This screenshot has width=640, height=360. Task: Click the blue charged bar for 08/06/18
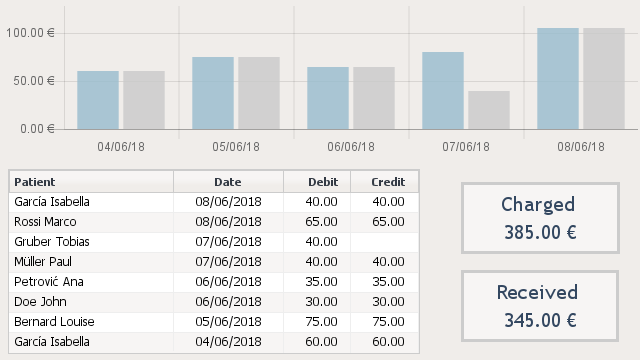tap(558, 79)
